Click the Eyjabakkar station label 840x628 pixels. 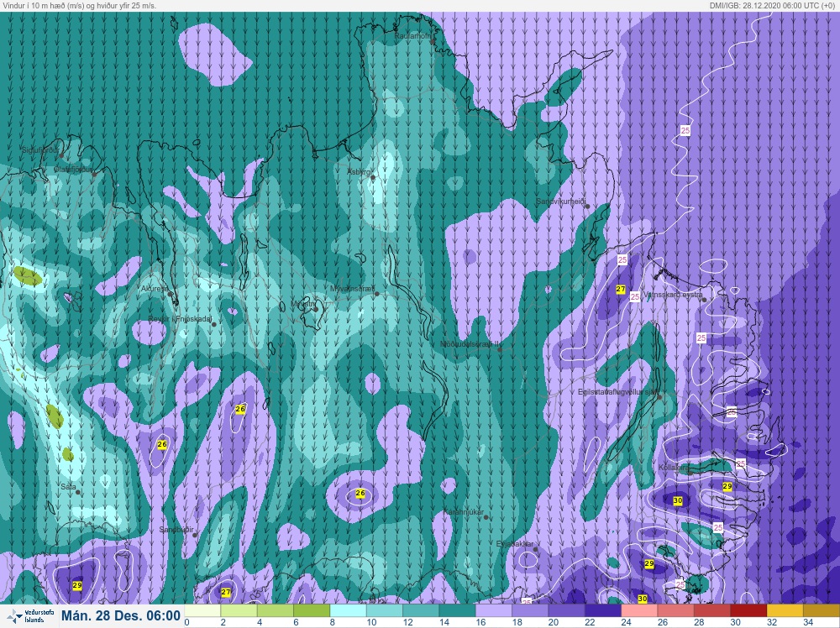pos(514,545)
